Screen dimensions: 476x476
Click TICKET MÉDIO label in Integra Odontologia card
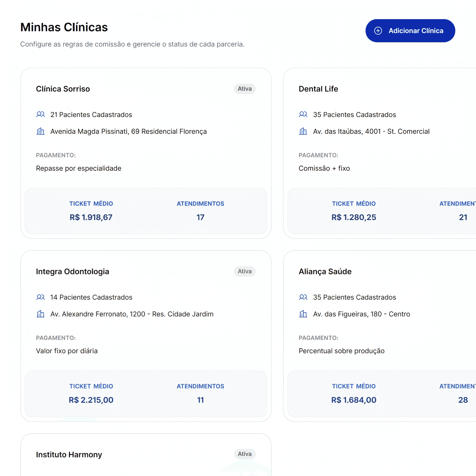pyautogui.click(x=91, y=386)
